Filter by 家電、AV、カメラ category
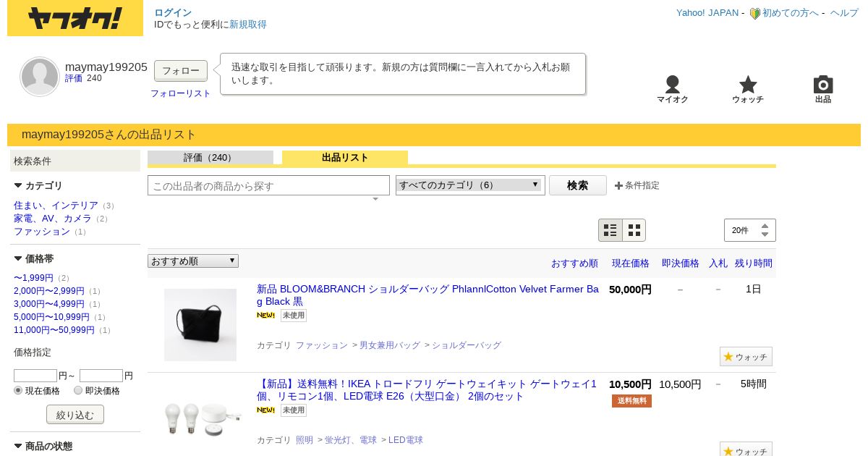This screenshot has height=456, width=868. [53, 219]
